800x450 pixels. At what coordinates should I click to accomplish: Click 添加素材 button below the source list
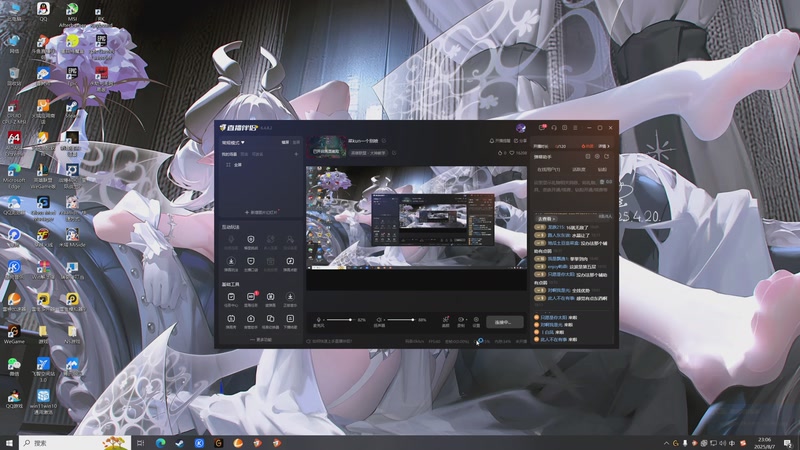262,212
